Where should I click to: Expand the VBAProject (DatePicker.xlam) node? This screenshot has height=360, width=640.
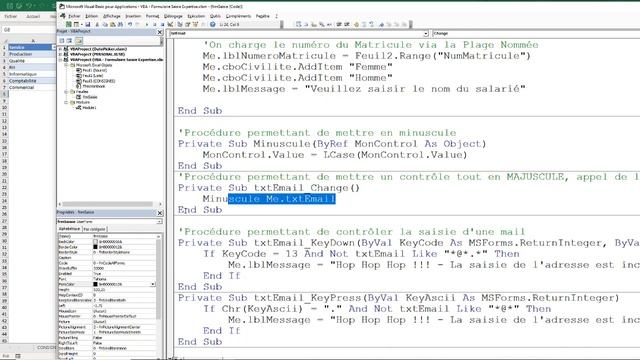coord(60,49)
